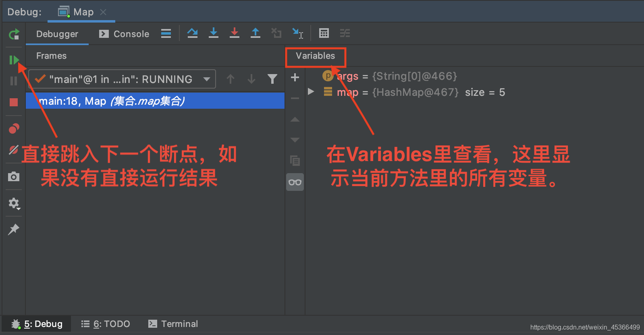Move watch down with triangle icon
The height and width of the screenshot is (335, 644).
pyautogui.click(x=295, y=140)
